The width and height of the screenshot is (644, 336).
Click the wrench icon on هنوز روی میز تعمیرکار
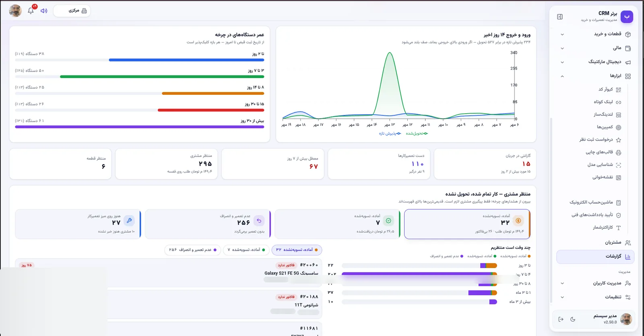coord(129,220)
